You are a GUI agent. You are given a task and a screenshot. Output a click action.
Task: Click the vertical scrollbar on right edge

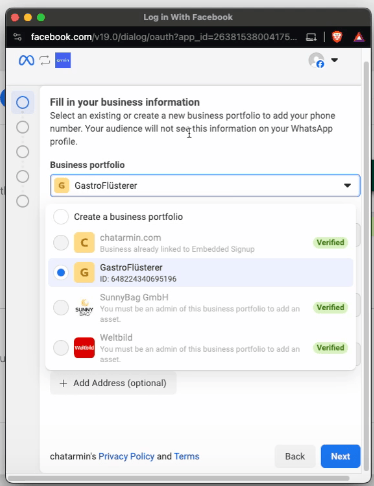(366, 266)
